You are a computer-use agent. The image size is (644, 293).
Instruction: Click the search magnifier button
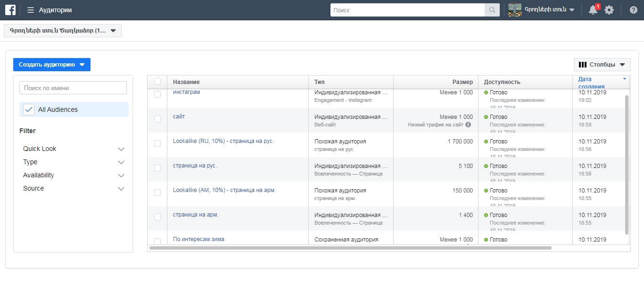(x=492, y=10)
